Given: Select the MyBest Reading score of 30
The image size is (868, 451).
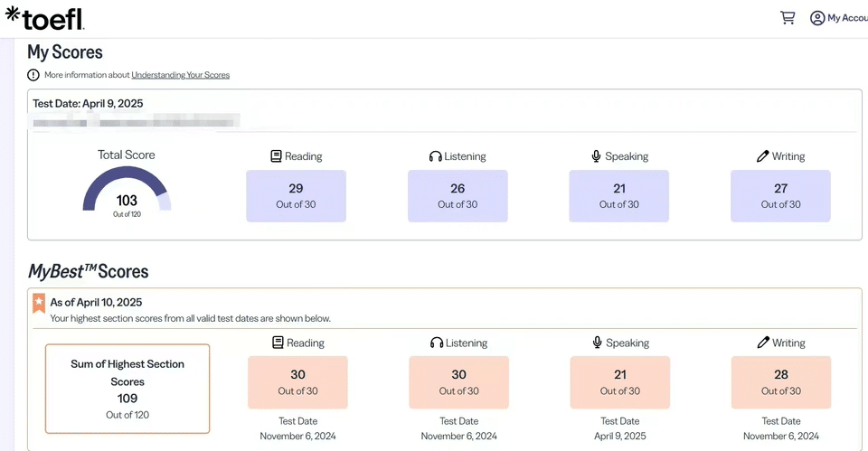Looking at the screenshot, I should click(297, 382).
